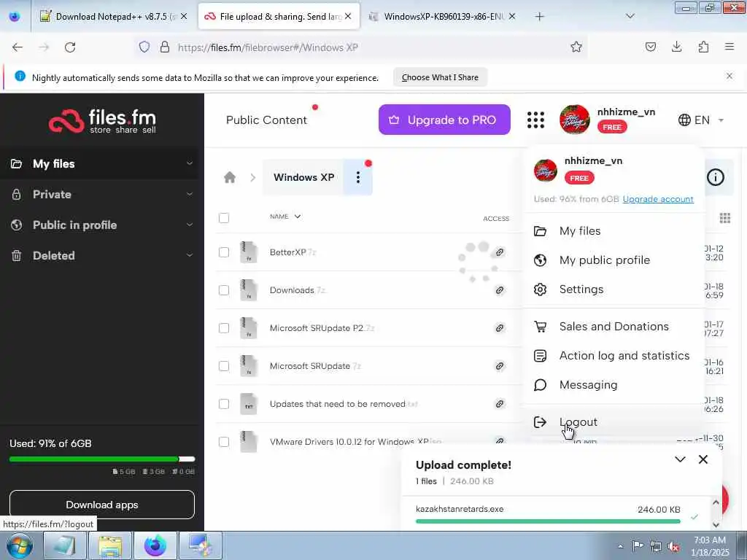Switch to grid view icon
This screenshot has width=747, height=560.
click(x=724, y=218)
